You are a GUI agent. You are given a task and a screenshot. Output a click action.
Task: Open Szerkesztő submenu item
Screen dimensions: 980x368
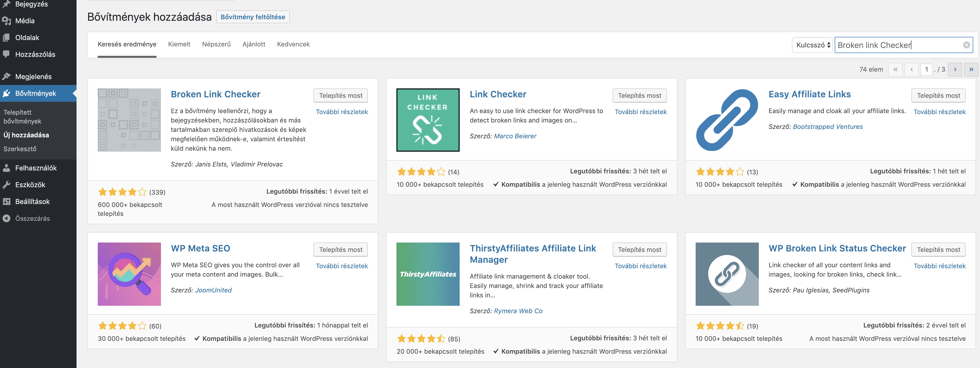(x=20, y=149)
